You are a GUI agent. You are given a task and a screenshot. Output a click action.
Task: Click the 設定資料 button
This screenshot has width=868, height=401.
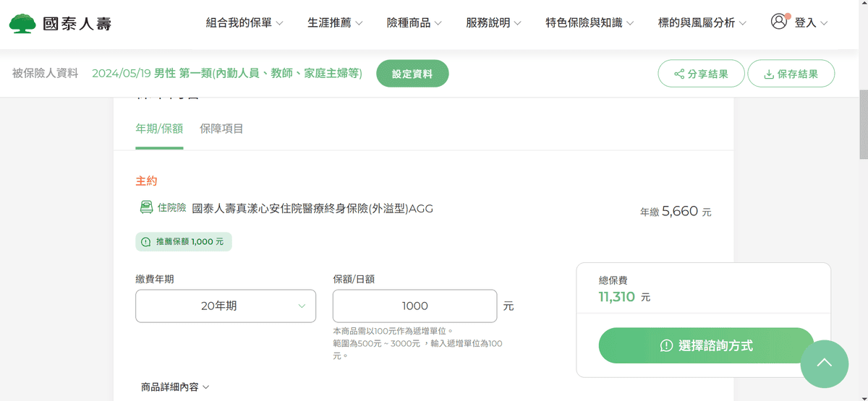[412, 74]
